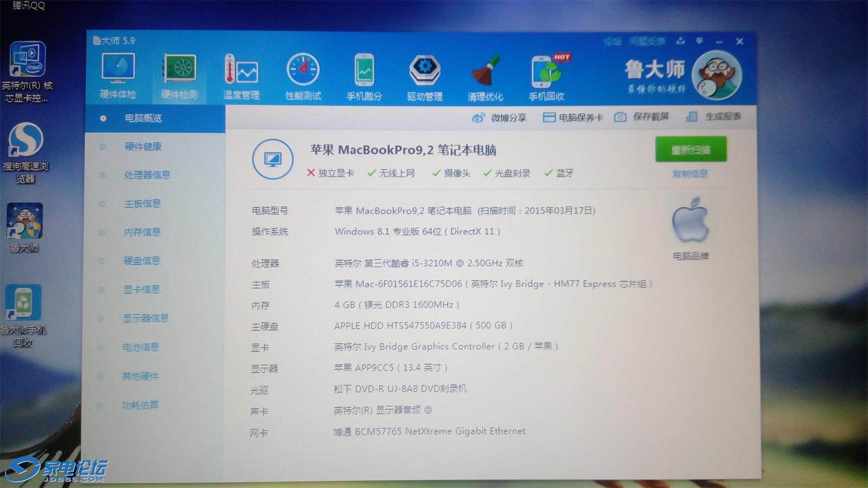
Task: Click 生成报表 to generate a report
Action: [x=714, y=117]
